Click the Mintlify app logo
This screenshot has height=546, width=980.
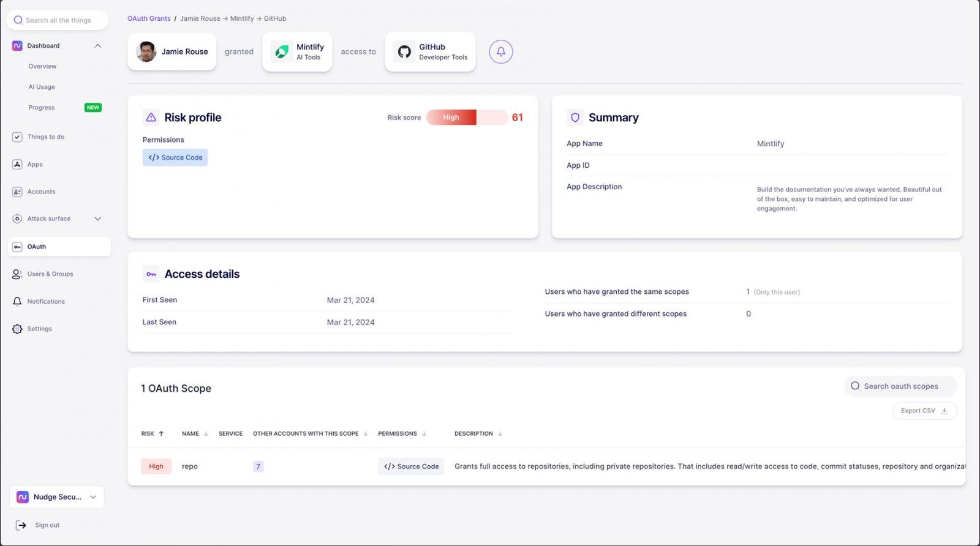(282, 52)
